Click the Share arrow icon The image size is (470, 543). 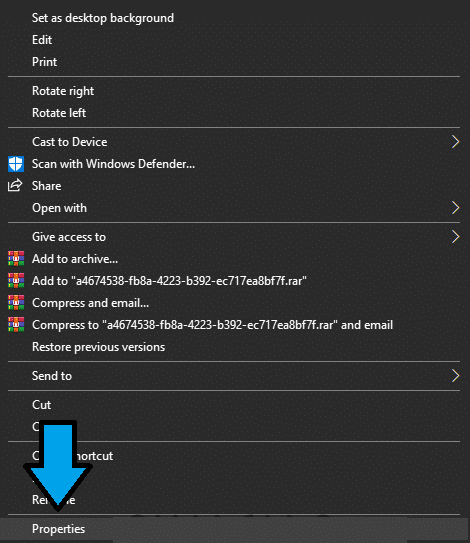point(15,186)
